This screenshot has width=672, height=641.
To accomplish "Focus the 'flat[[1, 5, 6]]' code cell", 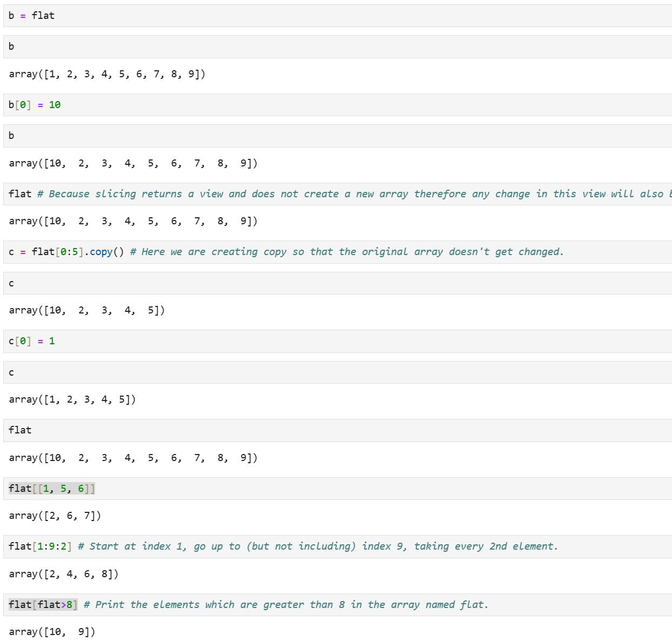I will pyautogui.click(x=324, y=489).
